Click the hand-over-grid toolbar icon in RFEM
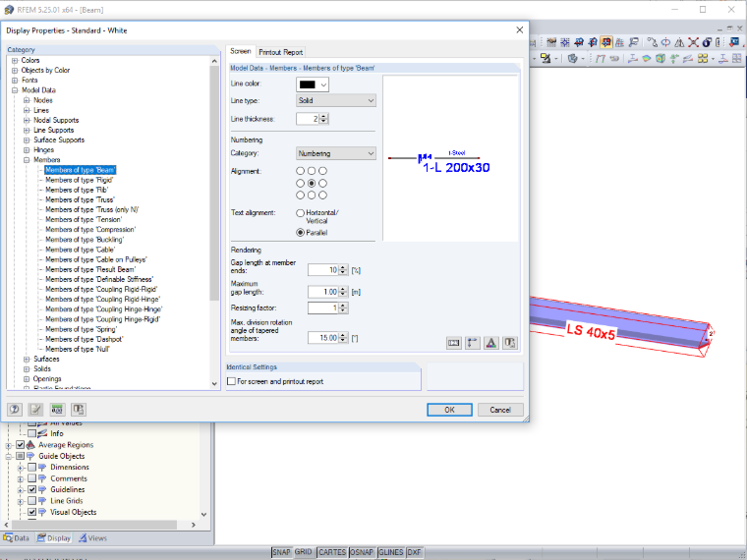This screenshot has width=747, height=560. [551, 42]
